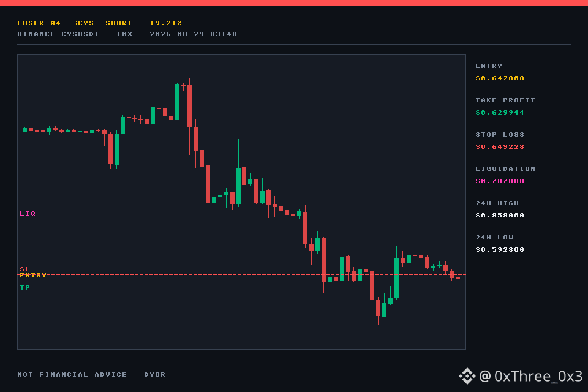Click the 'DYOR' footer text
The height and width of the screenshot is (392, 588).
point(154,375)
